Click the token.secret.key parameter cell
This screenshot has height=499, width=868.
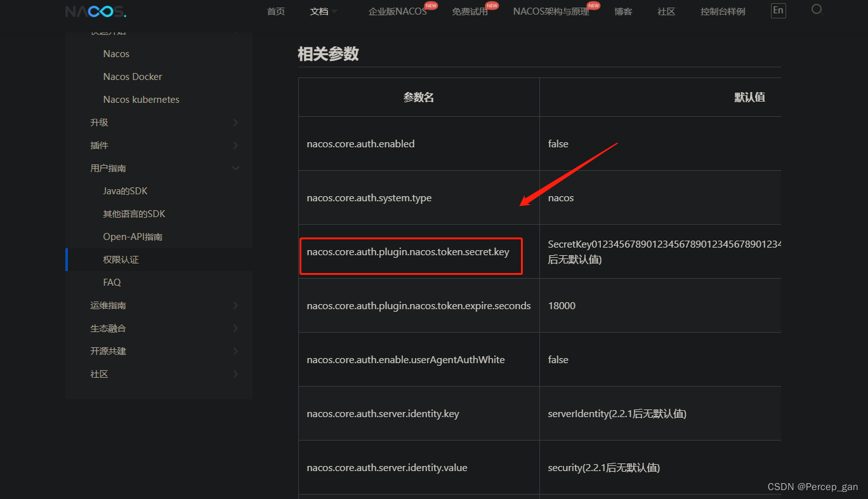tap(419, 251)
